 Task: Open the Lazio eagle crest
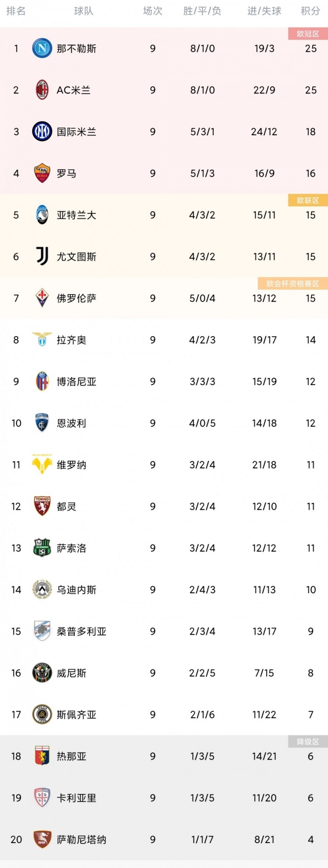(42, 340)
